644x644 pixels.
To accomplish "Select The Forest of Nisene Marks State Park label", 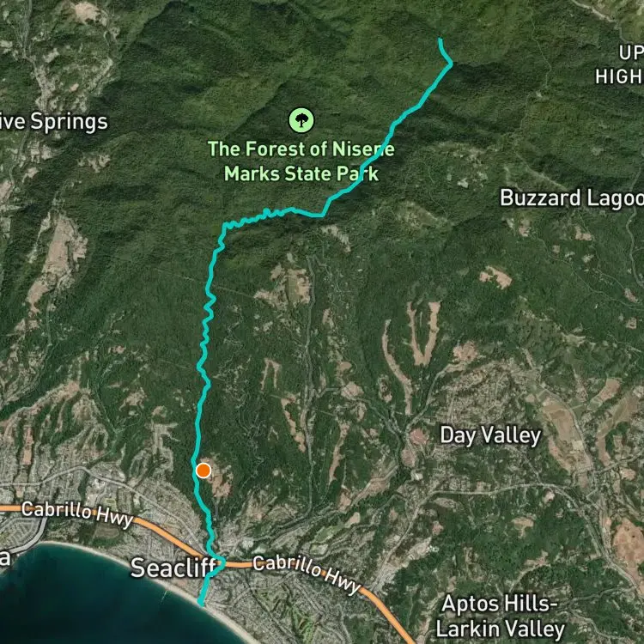I will click(x=301, y=161).
